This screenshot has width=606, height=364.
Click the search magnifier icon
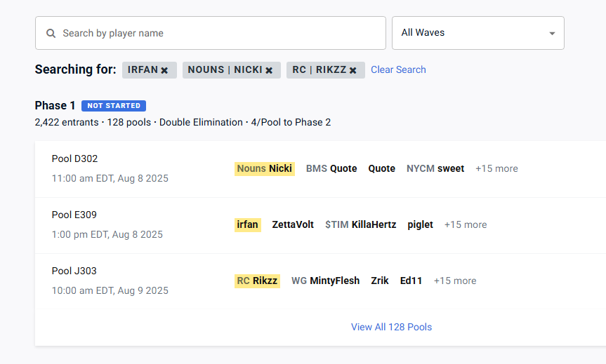[x=51, y=33]
